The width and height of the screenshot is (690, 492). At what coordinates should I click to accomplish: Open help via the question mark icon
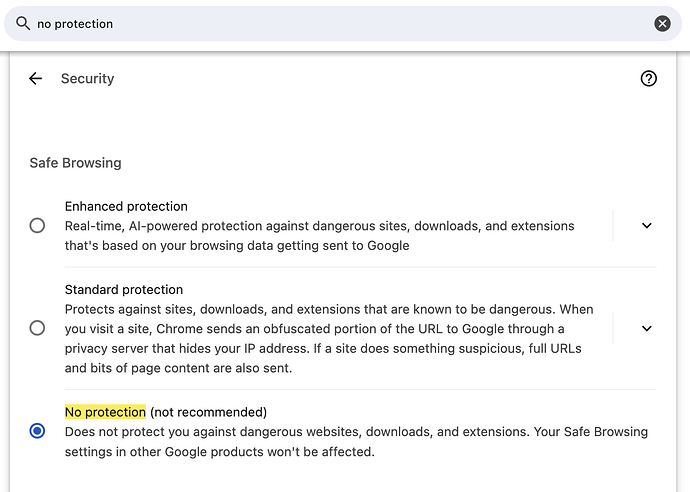coord(648,78)
